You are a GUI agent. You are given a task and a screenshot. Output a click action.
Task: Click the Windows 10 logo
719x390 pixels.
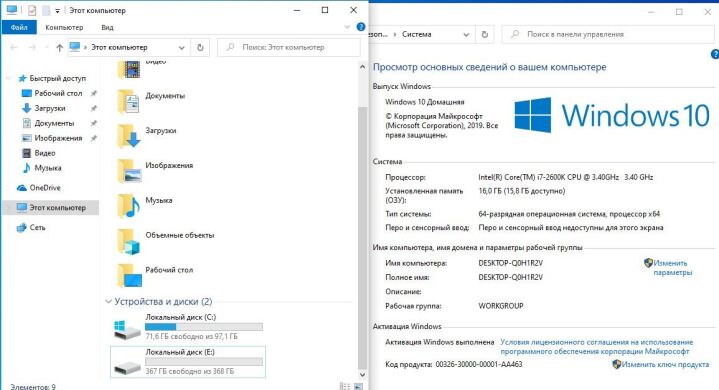612,115
